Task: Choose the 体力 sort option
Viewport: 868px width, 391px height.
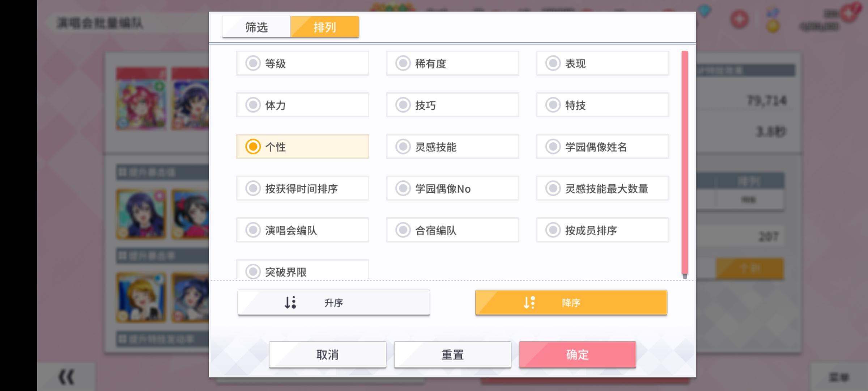Action: coord(302,105)
